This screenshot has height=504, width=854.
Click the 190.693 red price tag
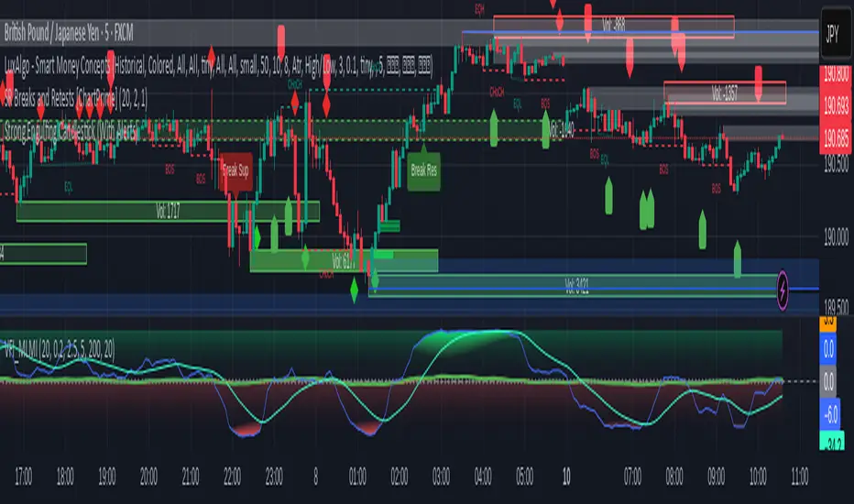836,104
